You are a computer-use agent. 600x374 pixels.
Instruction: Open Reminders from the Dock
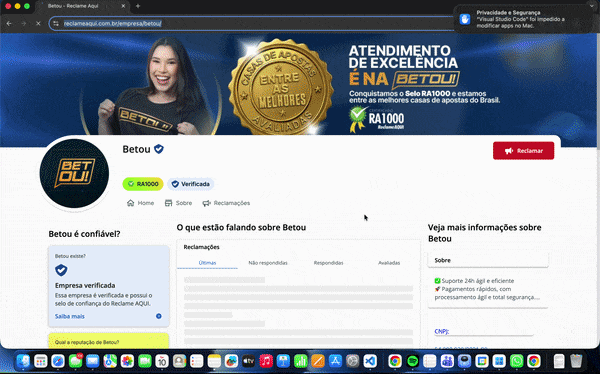[197, 361]
